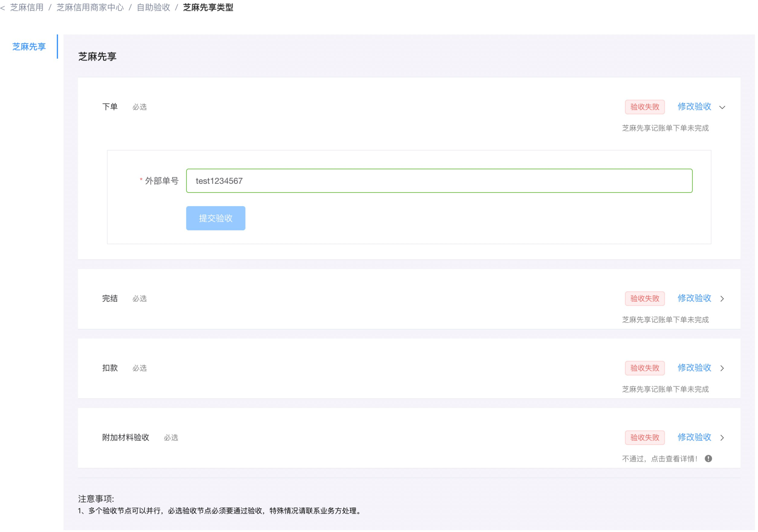Viewport: 758px width, 532px height.
Task: Focus the 外部单号 input field
Action: pyautogui.click(x=439, y=181)
